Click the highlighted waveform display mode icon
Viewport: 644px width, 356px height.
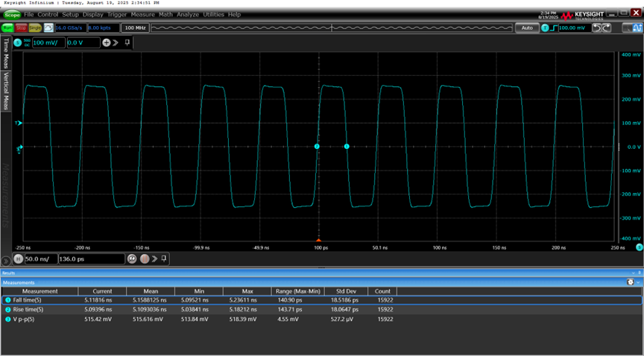pos(637,28)
